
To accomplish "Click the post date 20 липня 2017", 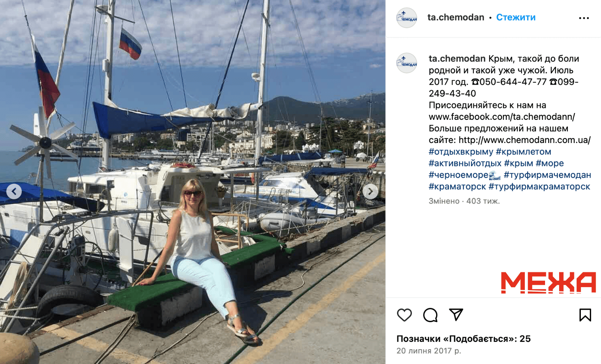I will click(429, 351).
